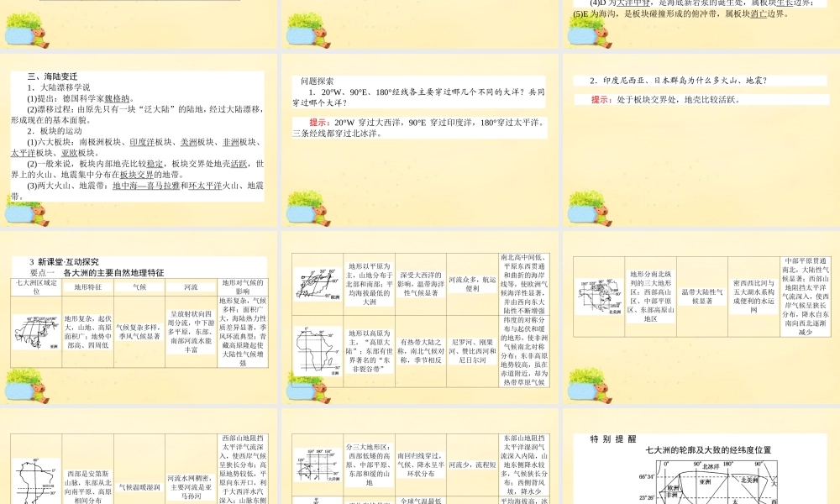
Task: Click the heading 1. 大陆漂移学说
Action: pyautogui.click(x=59, y=87)
